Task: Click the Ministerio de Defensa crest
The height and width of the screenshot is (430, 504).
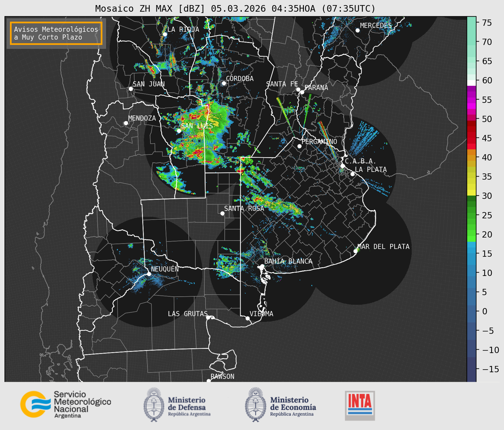Action: (154, 404)
